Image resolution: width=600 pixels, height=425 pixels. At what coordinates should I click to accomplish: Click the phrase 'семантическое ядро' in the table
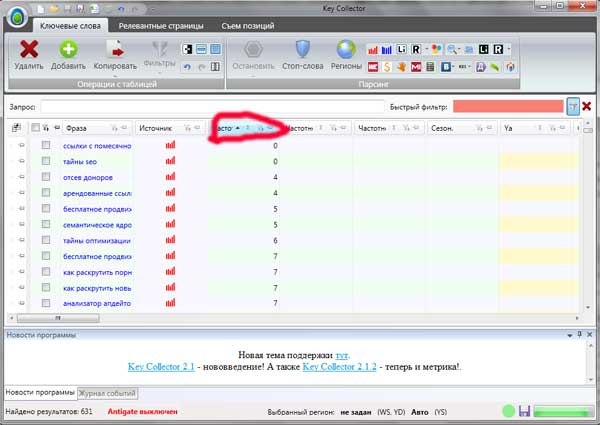pos(97,225)
